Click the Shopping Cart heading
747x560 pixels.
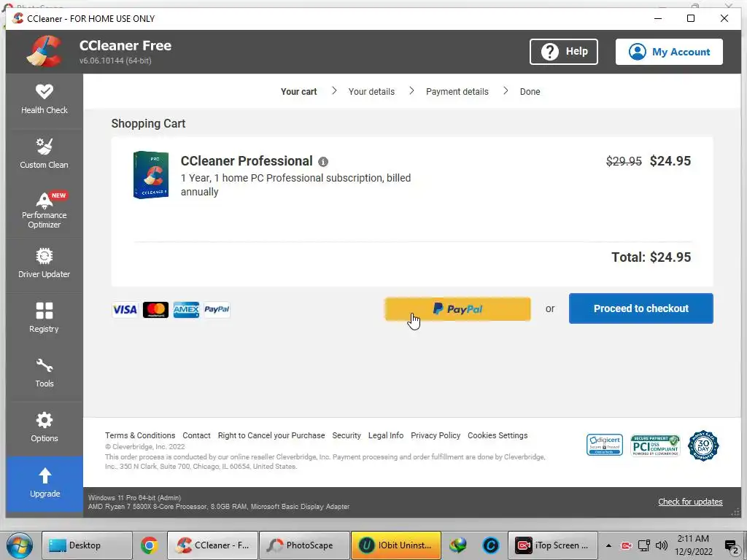click(x=148, y=123)
